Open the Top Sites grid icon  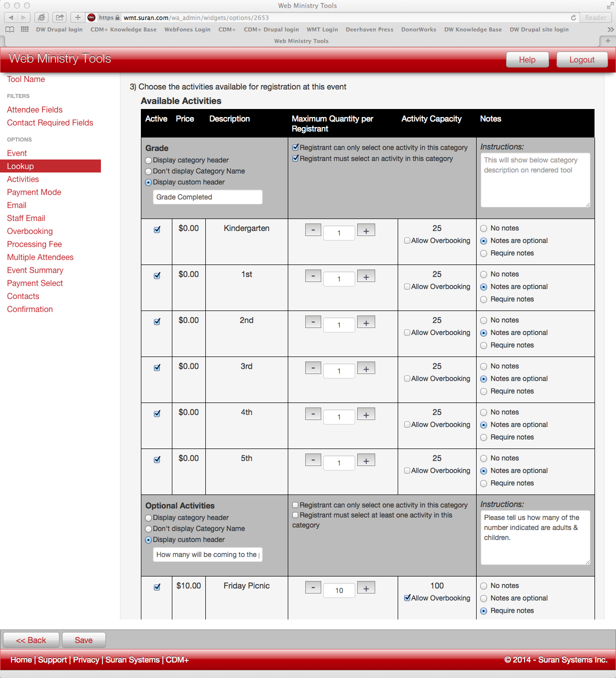24,29
